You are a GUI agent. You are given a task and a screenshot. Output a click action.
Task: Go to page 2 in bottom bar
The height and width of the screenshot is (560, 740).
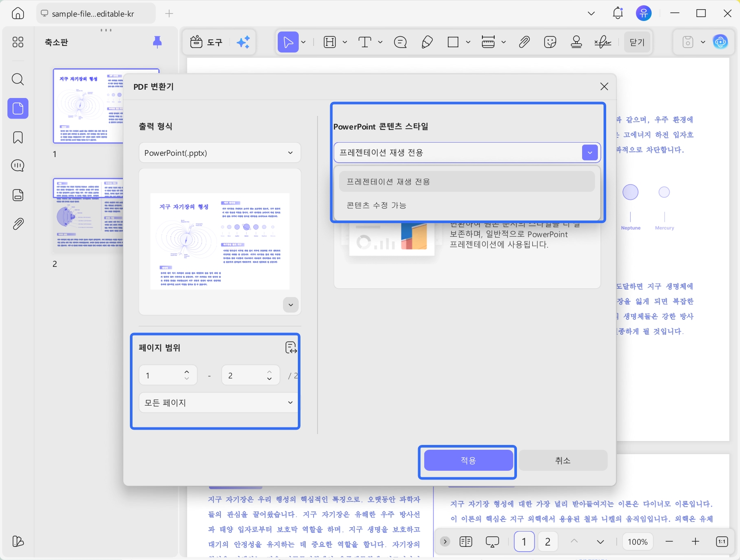point(548,542)
